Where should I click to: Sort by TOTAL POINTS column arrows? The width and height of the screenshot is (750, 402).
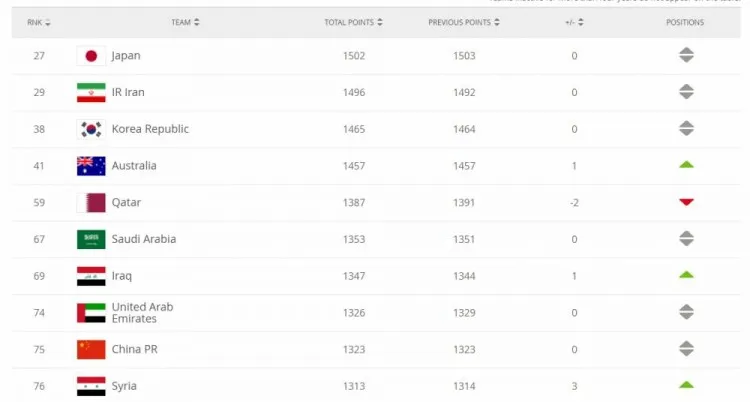[380, 22]
